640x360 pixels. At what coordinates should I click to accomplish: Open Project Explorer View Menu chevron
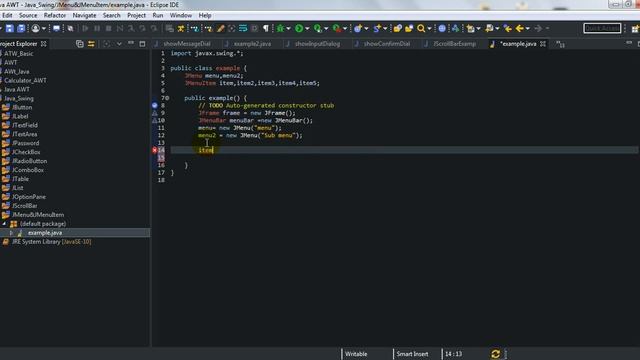[119, 44]
